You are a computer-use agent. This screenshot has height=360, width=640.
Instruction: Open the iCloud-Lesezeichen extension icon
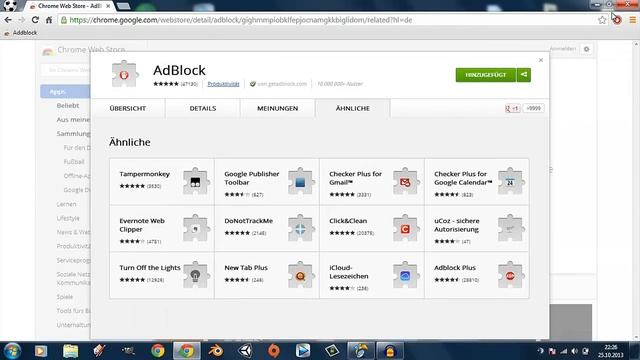[x=406, y=275]
